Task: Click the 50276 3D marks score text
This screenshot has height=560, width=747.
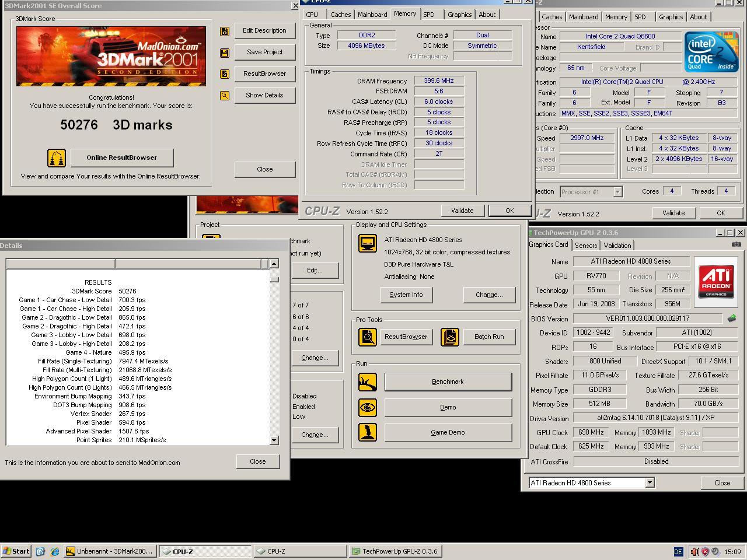Action: 116,125
